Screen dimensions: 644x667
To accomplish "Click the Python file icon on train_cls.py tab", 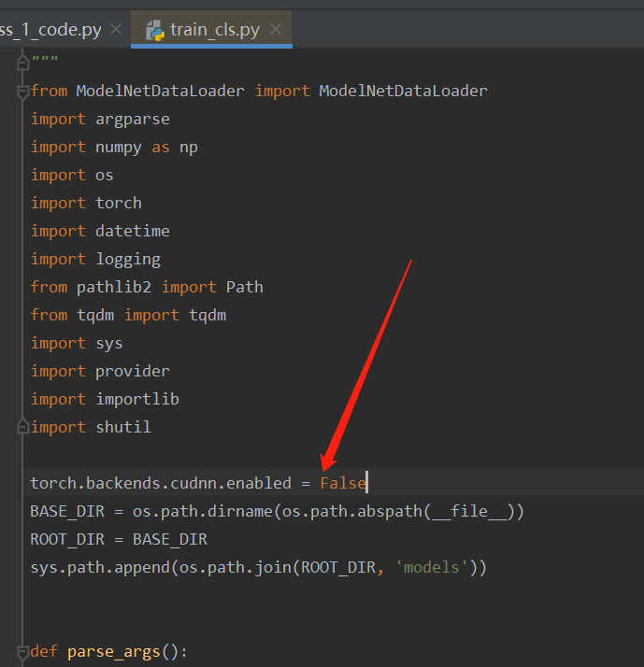I will pyautogui.click(x=155, y=31).
